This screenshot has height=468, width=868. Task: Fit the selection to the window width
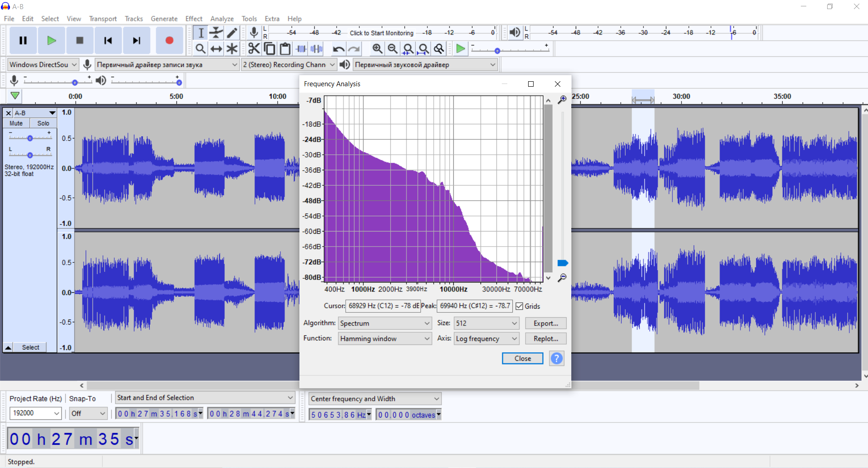[x=408, y=49]
